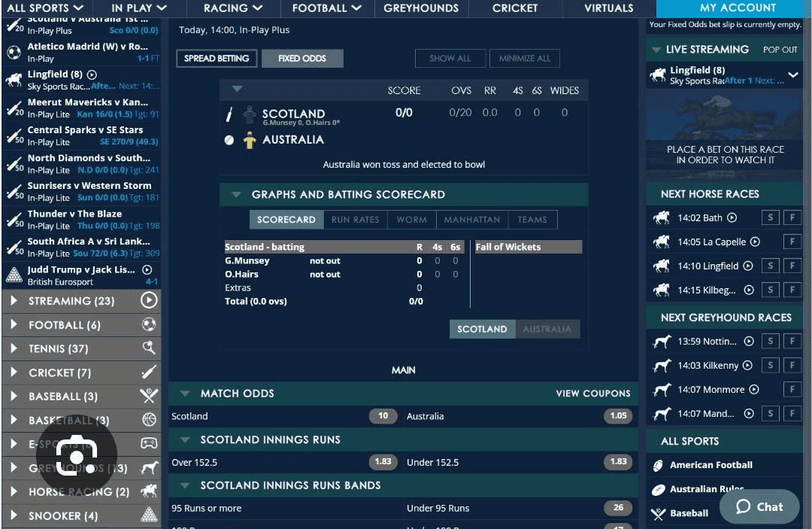Screen dimensions: 812x529
Task: Toggle the S stream button for 14:02 Bath
Action: [x=770, y=217]
